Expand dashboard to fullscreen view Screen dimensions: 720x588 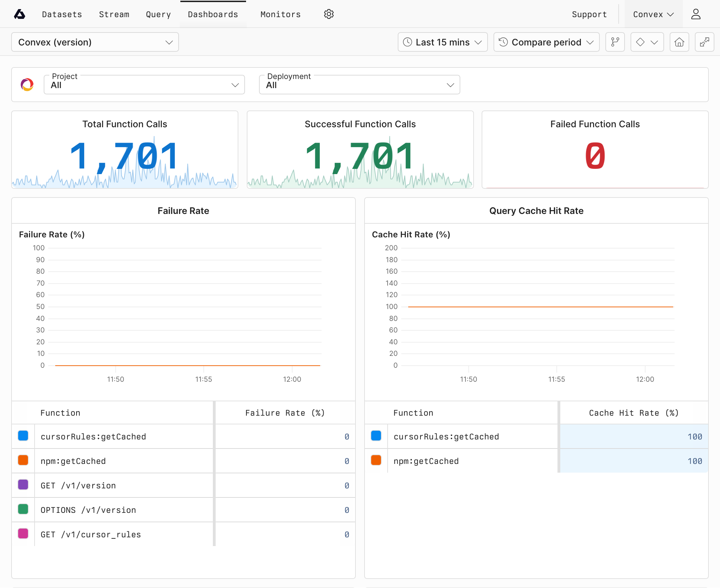coord(704,42)
